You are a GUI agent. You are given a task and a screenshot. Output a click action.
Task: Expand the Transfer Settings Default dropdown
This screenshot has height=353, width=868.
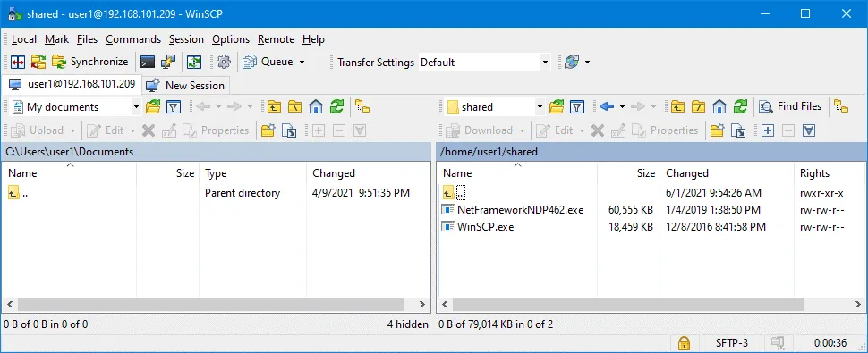(x=545, y=63)
